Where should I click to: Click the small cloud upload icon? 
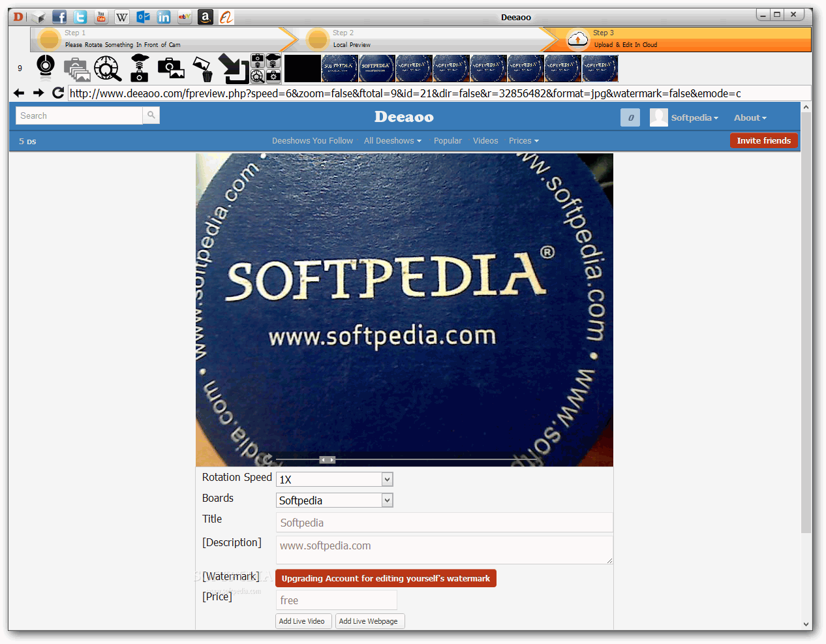tap(273, 61)
